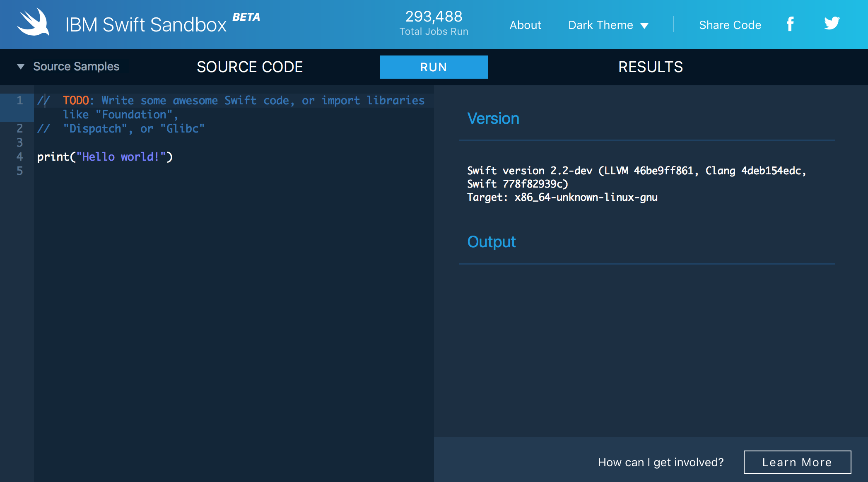Viewport: 868px width, 482px height.
Task: Open the About page
Action: pyautogui.click(x=525, y=25)
